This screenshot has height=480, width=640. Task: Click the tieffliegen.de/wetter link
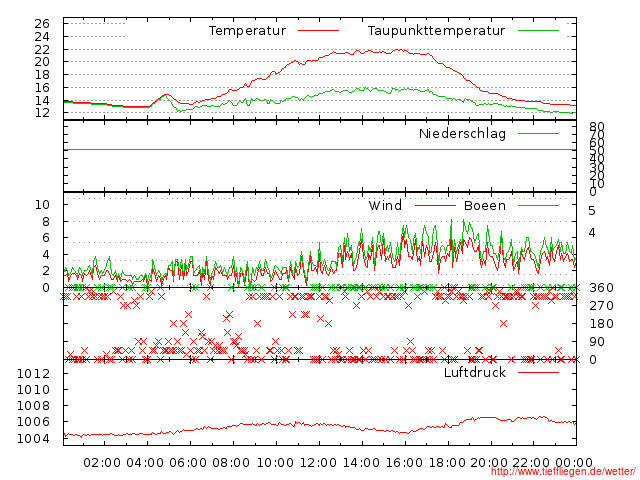pos(563,472)
